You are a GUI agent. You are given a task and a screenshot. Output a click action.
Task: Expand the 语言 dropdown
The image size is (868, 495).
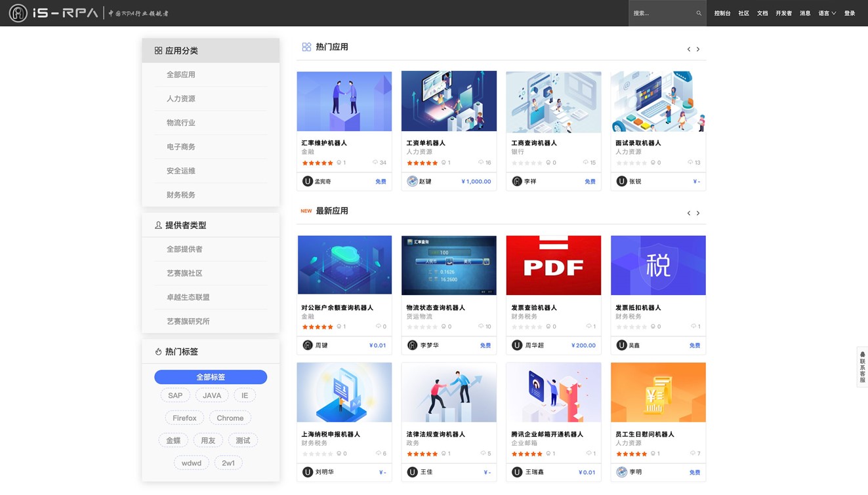coord(827,13)
